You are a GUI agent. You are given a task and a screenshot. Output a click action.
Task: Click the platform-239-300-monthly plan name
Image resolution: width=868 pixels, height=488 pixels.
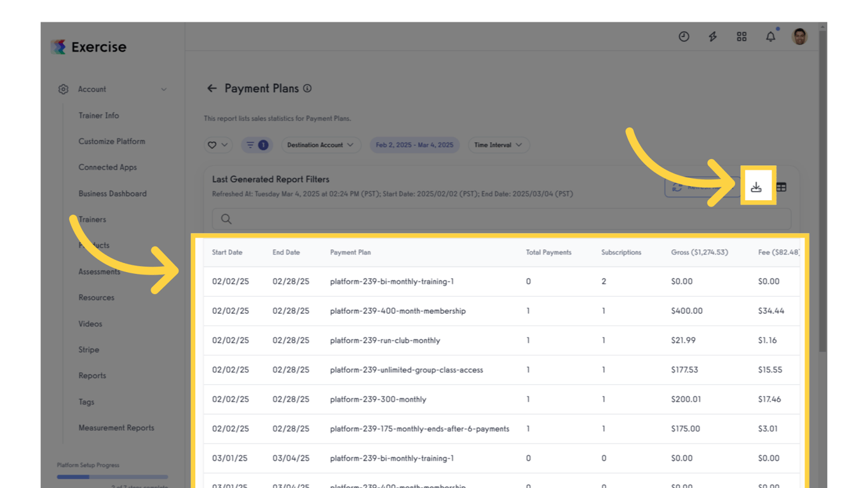(x=378, y=400)
